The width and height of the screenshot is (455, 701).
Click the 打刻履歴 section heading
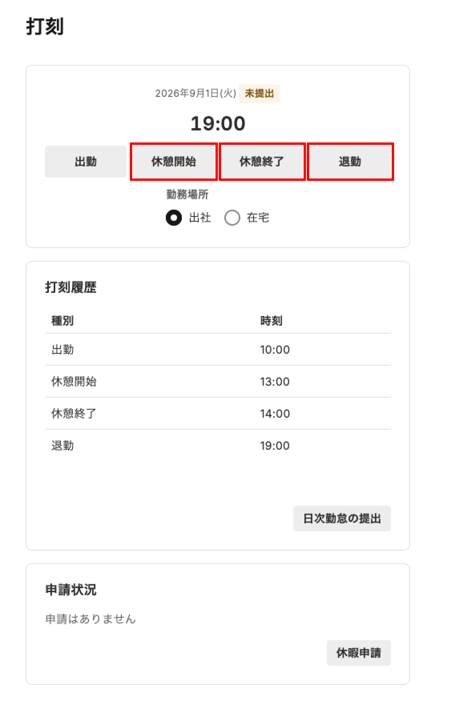(x=71, y=287)
